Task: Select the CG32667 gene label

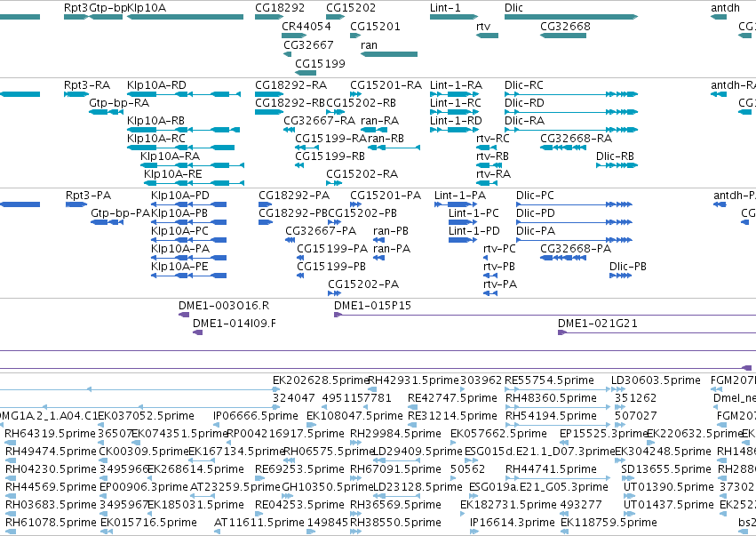Action: pyautogui.click(x=308, y=44)
